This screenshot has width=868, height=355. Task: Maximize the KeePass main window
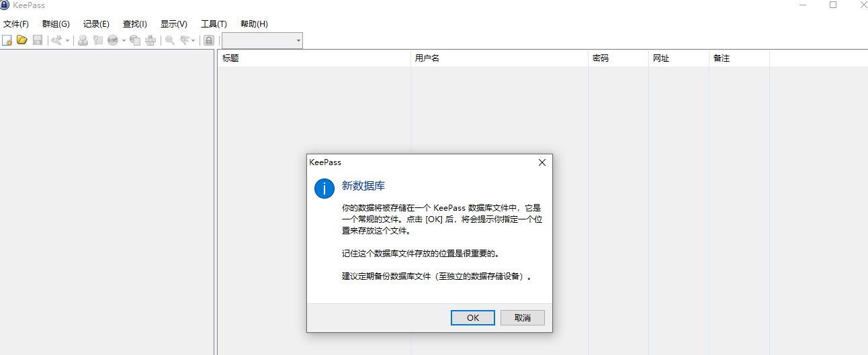833,5
